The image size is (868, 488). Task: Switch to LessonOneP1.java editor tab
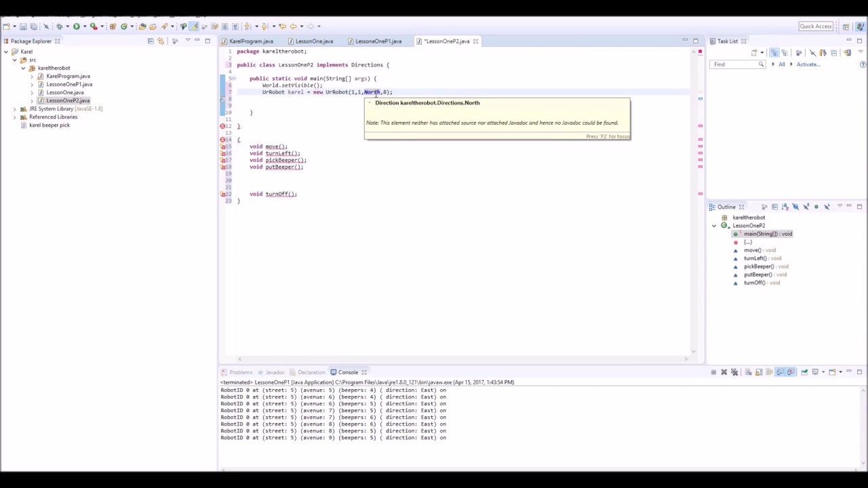click(378, 41)
